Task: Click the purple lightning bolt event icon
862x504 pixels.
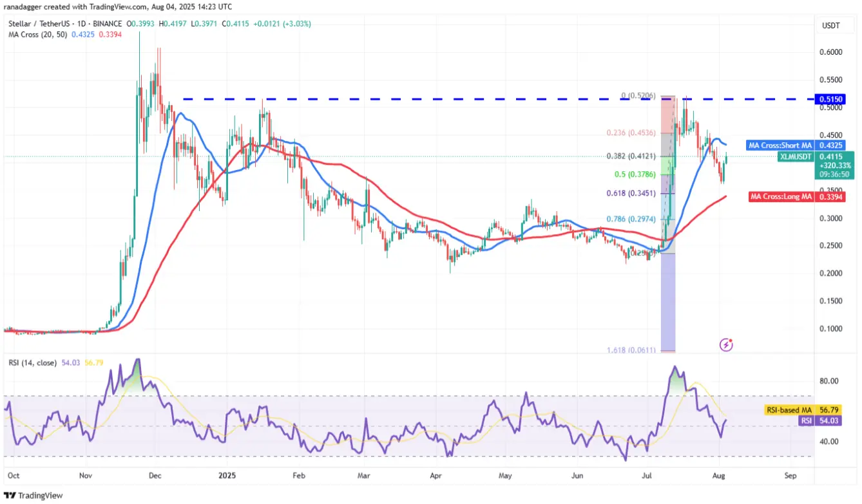Action: pyautogui.click(x=726, y=345)
